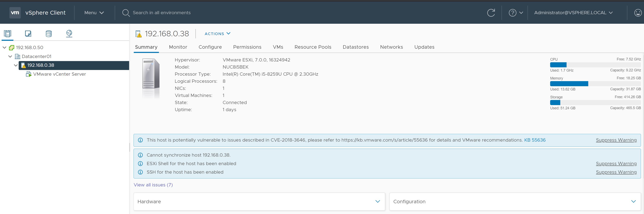This screenshot has width=644, height=214.
Task: Click info icon of CVE-2018-3646 warning
Action: click(140, 140)
